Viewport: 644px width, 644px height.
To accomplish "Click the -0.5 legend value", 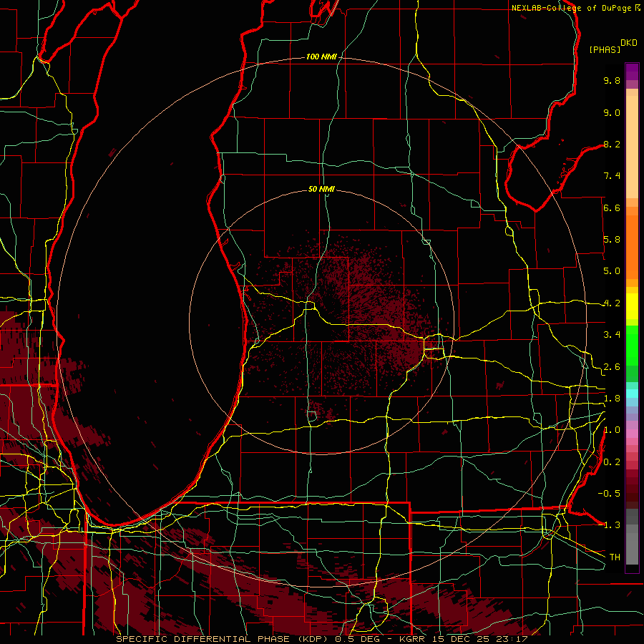I will point(609,494).
